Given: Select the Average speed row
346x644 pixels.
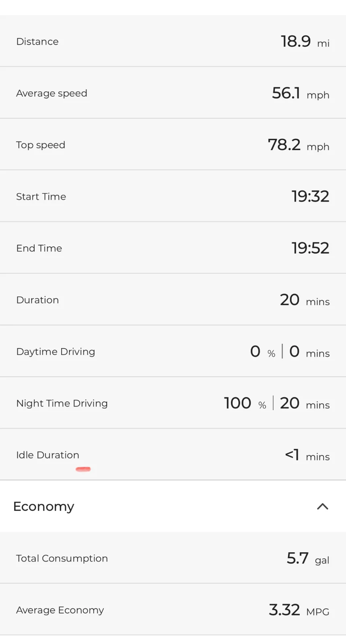Looking at the screenshot, I should pyautogui.click(x=173, y=93).
